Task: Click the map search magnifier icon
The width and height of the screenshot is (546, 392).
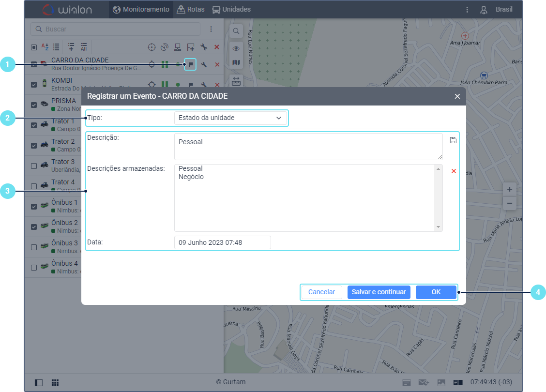Action: [x=236, y=31]
